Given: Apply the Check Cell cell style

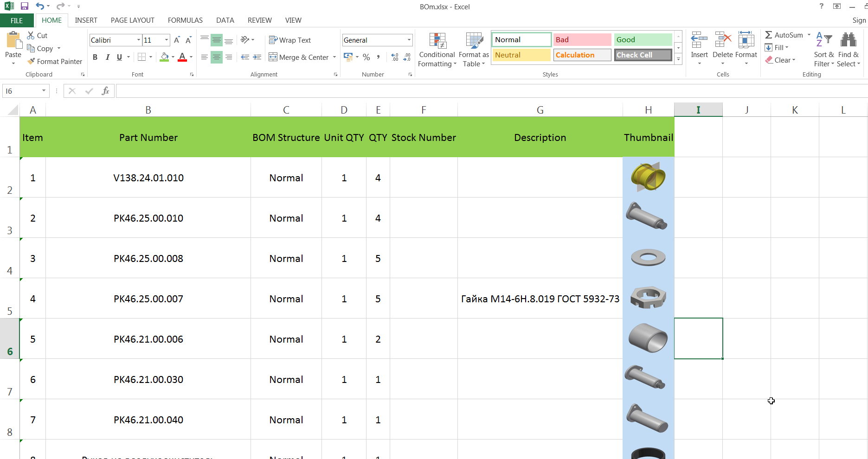Looking at the screenshot, I should click(x=643, y=55).
